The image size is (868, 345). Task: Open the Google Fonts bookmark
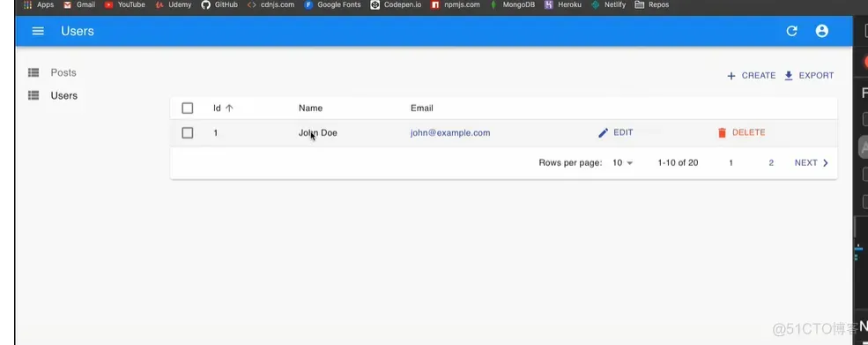point(333,4)
